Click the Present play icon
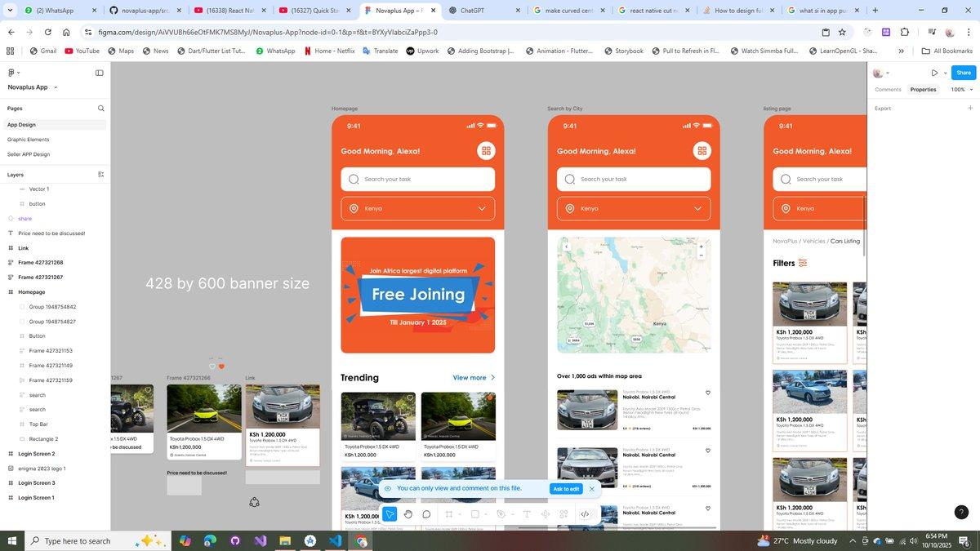The width and height of the screenshot is (980, 551). [935, 73]
